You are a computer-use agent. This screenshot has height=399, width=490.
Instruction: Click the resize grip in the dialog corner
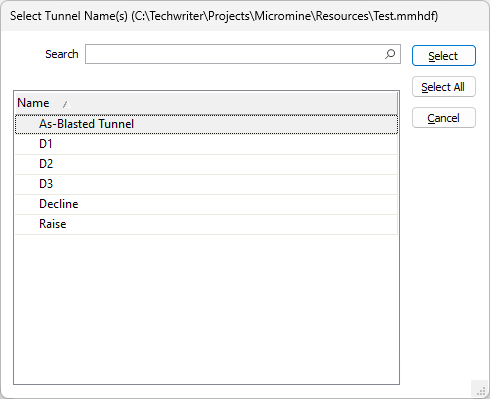tap(481, 390)
